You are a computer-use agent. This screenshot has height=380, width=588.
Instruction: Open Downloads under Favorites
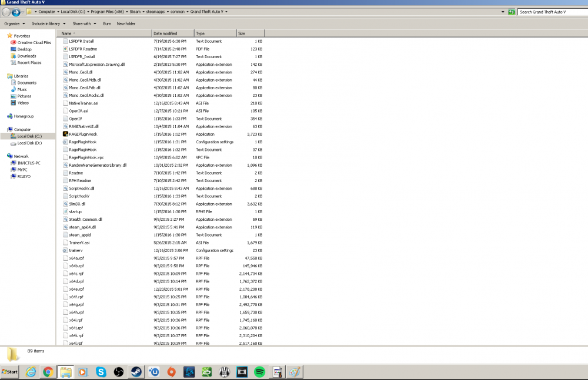(x=26, y=56)
